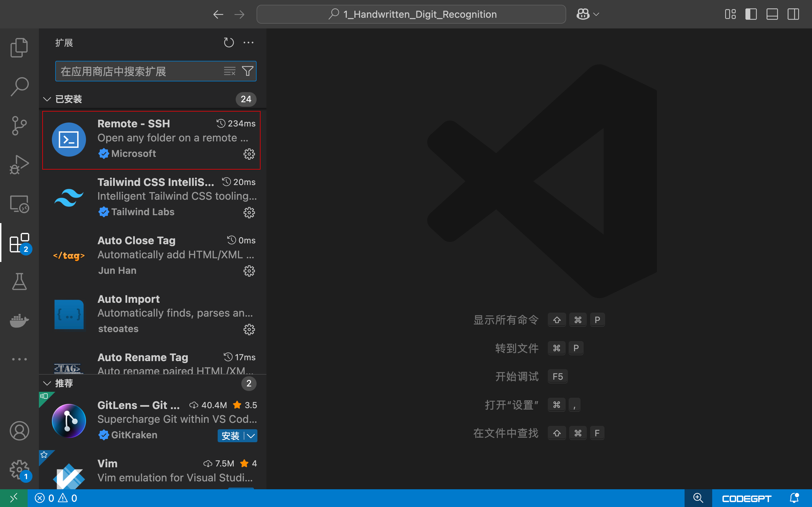Refresh the extensions list
The image size is (812, 507).
pos(228,43)
